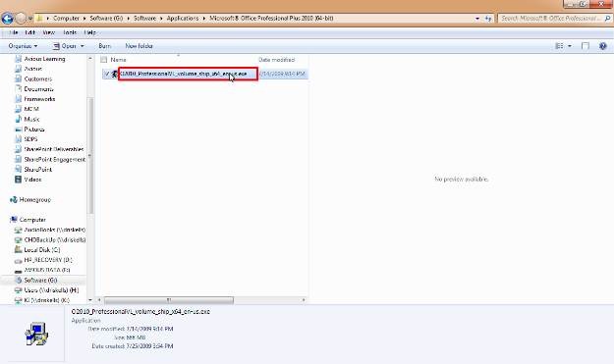Go back with the Back arrow button
This screenshot has width=614, height=364.
click(x=8, y=18)
